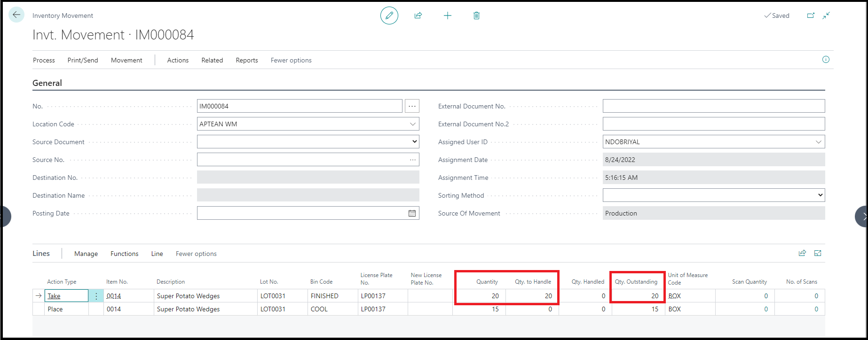Expand the Source Document dropdown
The image size is (868, 340).
coord(414,142)
